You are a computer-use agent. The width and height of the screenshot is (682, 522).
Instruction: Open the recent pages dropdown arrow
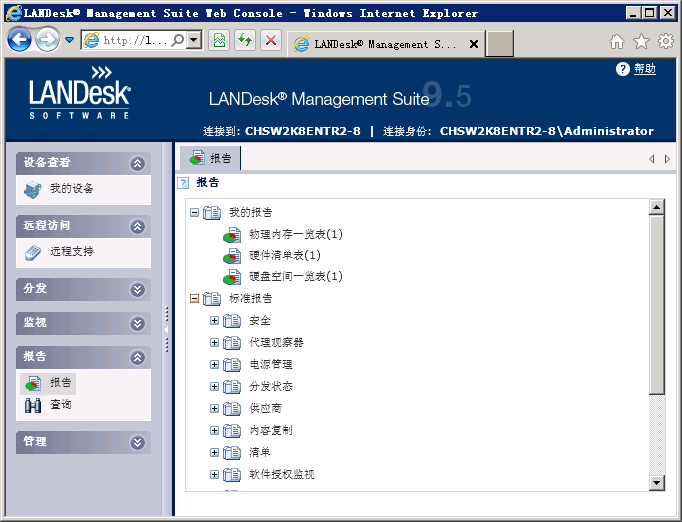[x=69, y=40]
